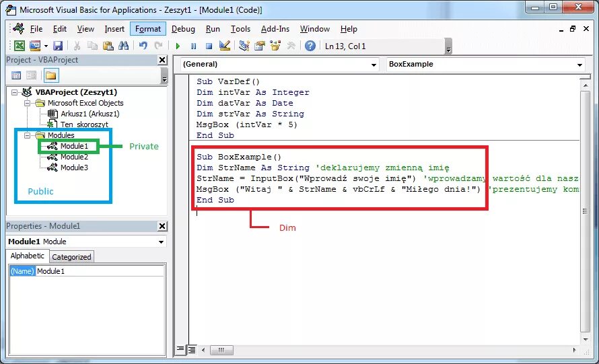Click the Copy icon in toolbar
The width and height of the screenshot is (599, 364).
tap(92, 46)
